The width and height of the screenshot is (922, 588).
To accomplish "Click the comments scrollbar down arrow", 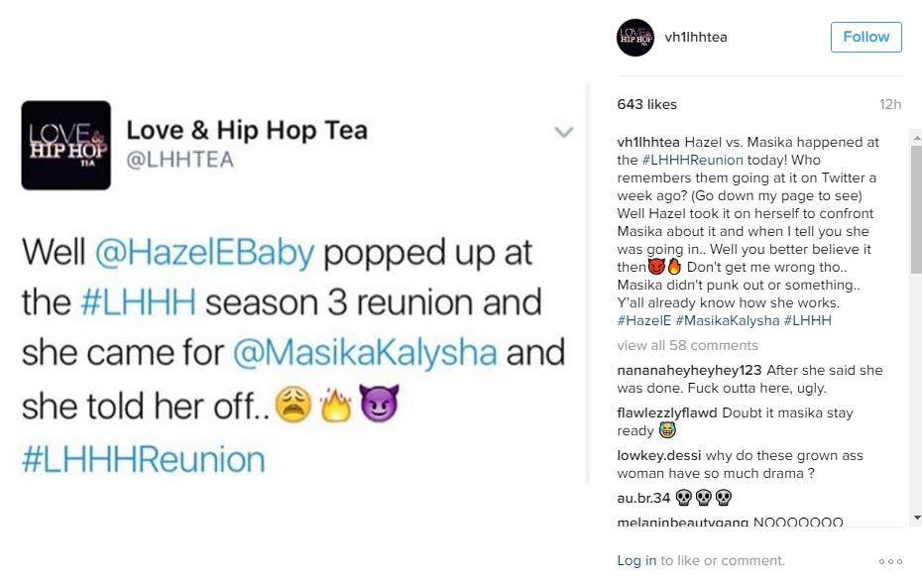I will pyautogui.click(x=917, y=518).
